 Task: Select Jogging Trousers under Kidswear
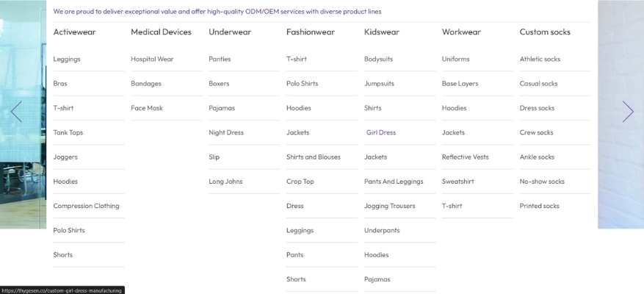(x=389, y=206)
